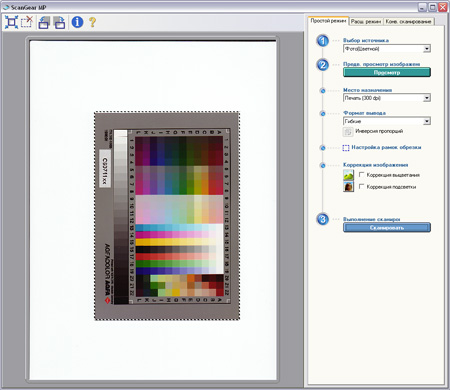
Task: Expand the Место назначения dropdown
Action: pos(427,98)
